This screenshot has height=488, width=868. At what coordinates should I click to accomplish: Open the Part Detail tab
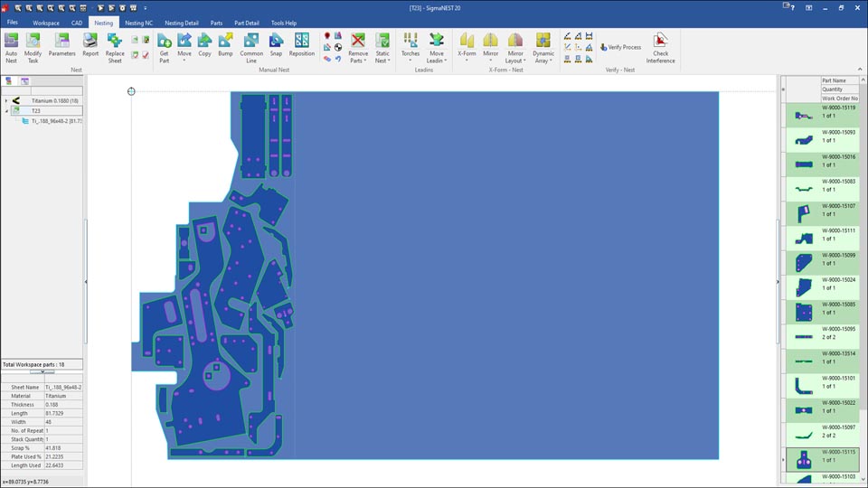[x=247, y=23]
